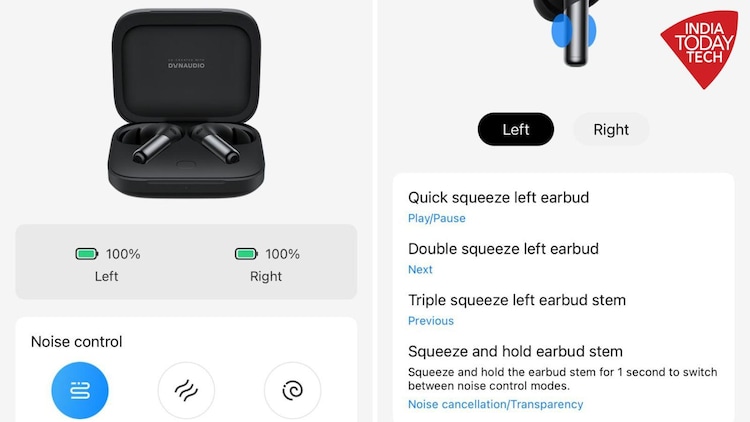Open Double squeeze left earbud option
This screenshot has height=422, width=750.
(563, 258)
